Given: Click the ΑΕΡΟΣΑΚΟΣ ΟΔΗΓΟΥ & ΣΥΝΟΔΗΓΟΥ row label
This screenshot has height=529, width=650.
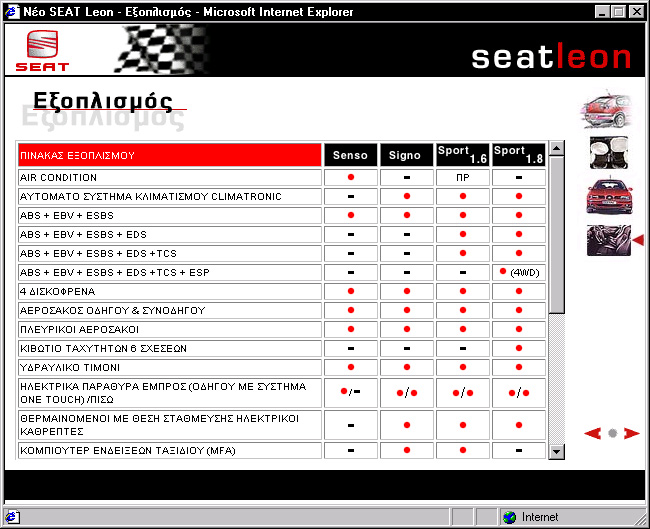Looking at the screenshot, I should coord(170,311).
